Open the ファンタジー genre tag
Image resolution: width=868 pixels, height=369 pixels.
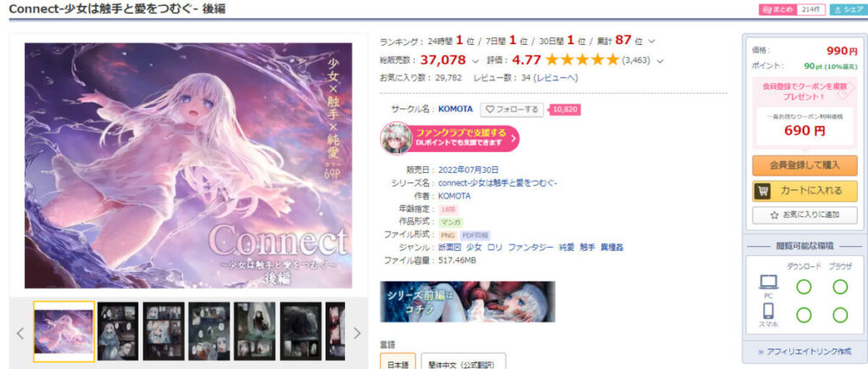coord(531,247)
